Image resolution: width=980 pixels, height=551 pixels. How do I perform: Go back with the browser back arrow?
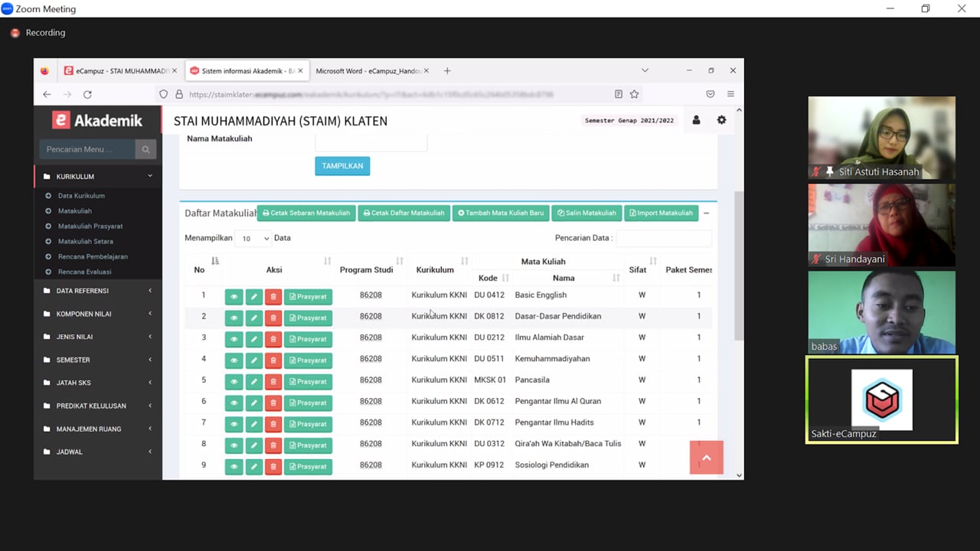click(47, 94)
